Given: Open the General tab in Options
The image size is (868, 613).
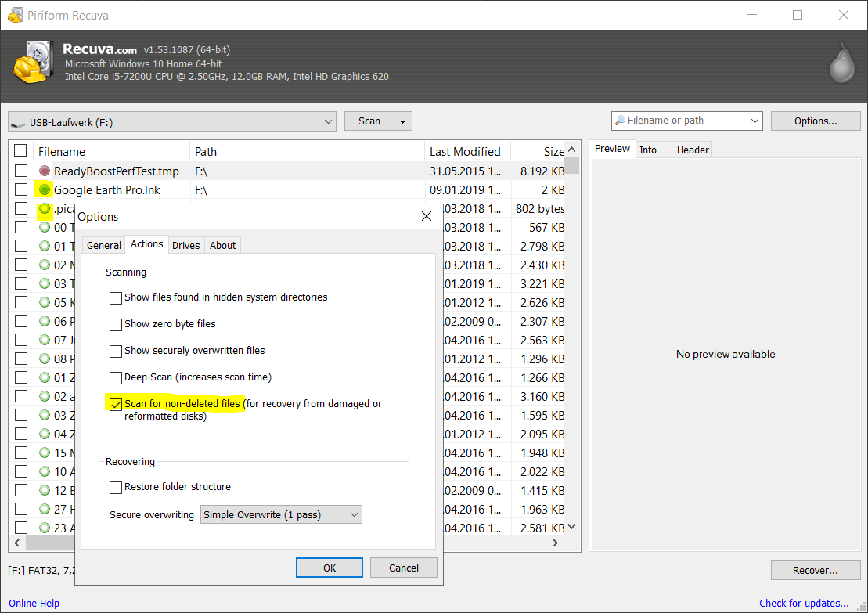Looking at the screenshot, I should pos(104,245).
